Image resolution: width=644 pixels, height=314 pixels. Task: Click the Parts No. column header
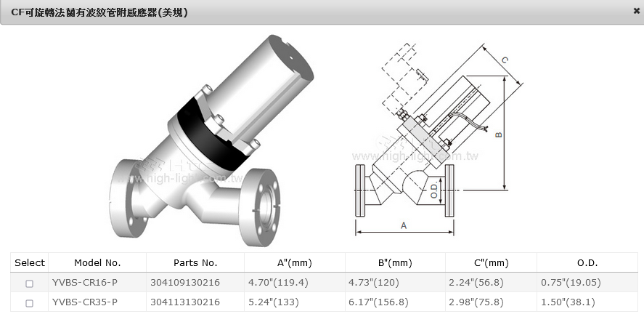[195, 262]
